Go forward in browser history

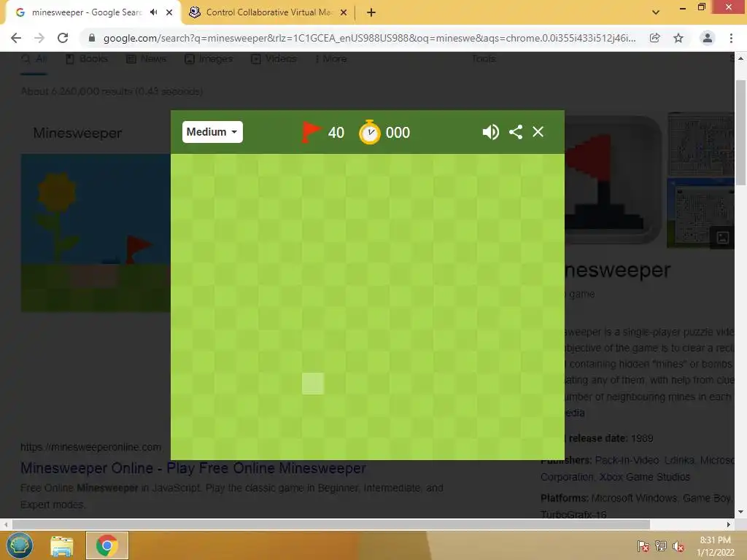tap(39, 38)
